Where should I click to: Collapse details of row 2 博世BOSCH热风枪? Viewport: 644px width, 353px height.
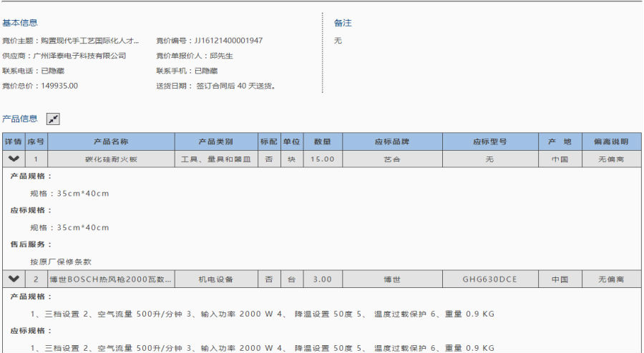coord(14,279)
